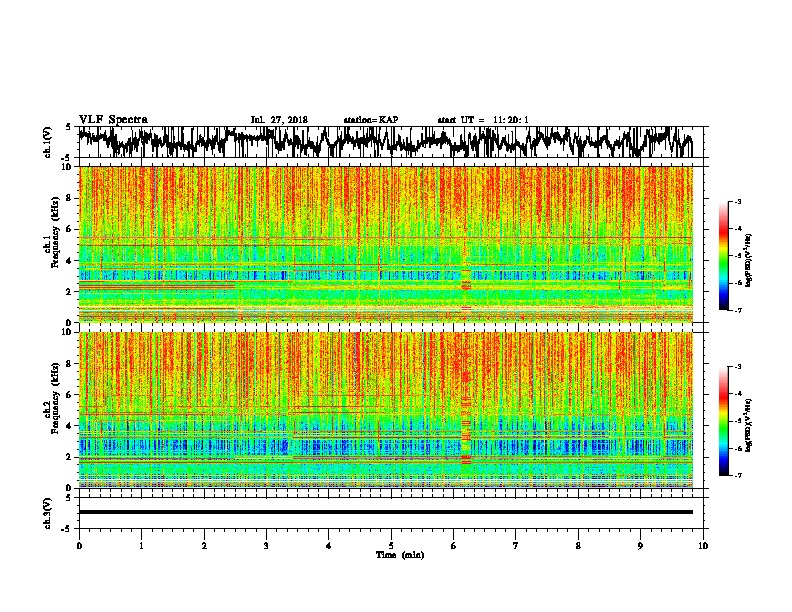Click the "Time (min)" axis title
This screenshot has width=792, height=612.
400,555
